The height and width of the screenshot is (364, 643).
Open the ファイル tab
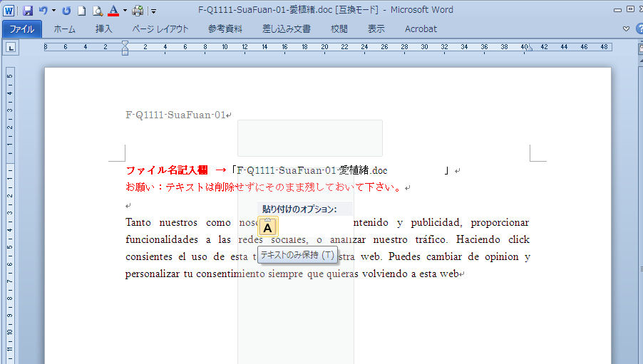[x=21, y=29]
